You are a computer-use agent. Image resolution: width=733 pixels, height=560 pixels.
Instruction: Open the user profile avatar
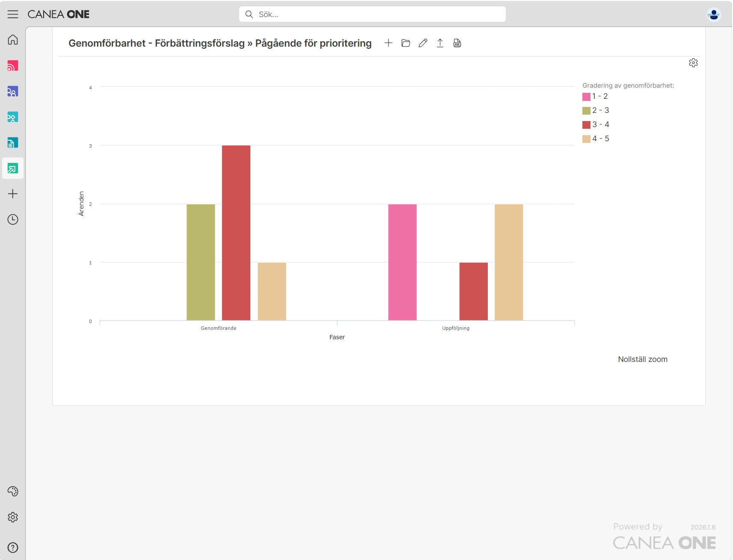714,14
